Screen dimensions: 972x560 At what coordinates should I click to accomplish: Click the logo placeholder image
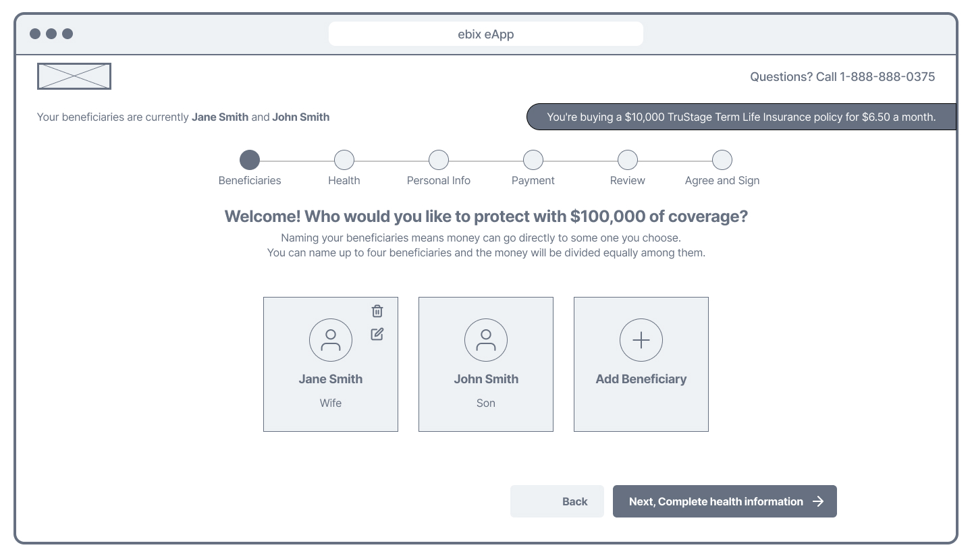(x=74, y=76)
